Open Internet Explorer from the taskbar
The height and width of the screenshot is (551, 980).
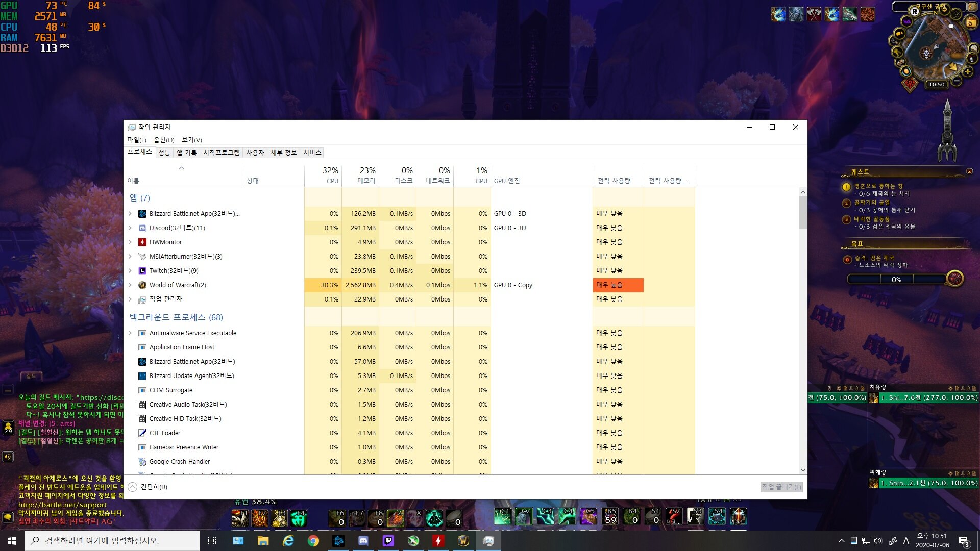(x=288, y=541)
